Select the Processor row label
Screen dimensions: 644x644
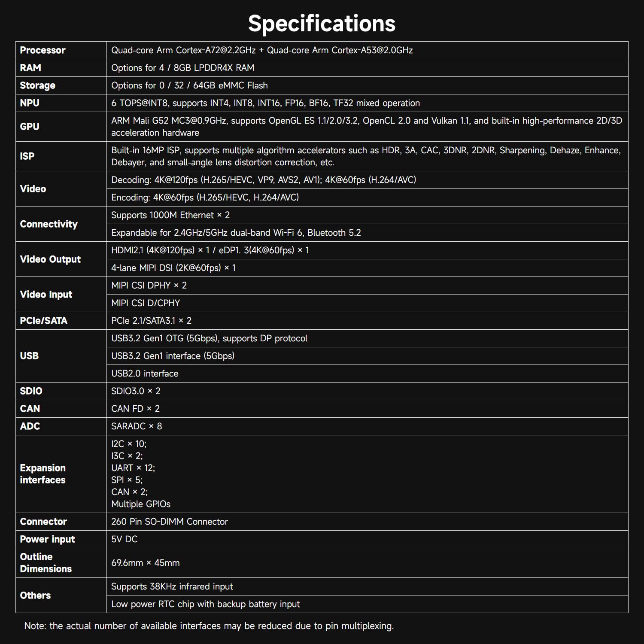tap(43, 50)
